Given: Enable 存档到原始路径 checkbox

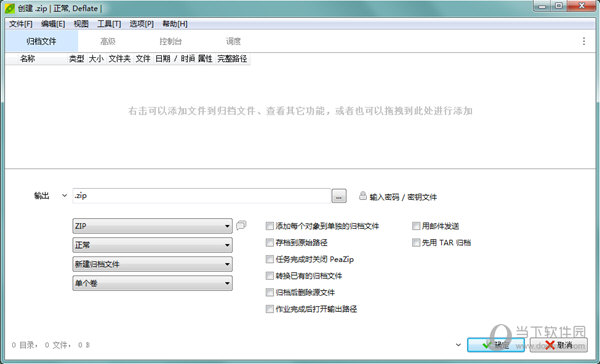Looking at the screenshot, I should pyautogui.click(x=270, y=242).
